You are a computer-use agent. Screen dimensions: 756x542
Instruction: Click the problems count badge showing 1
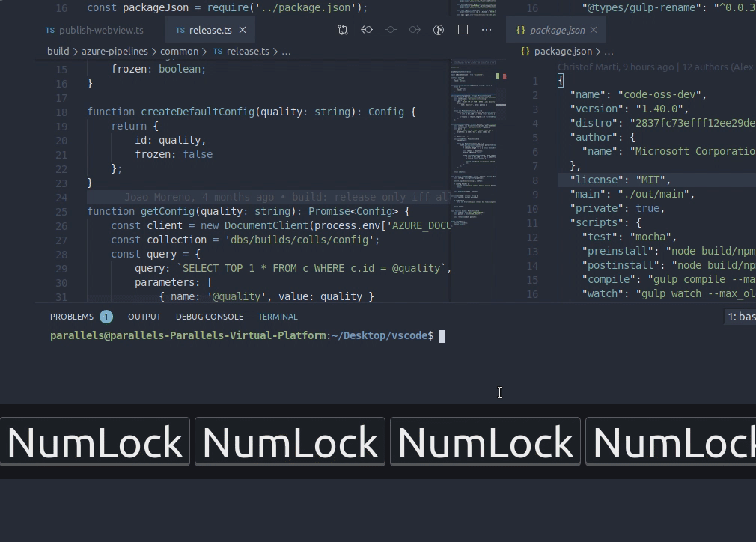(106, 317)
